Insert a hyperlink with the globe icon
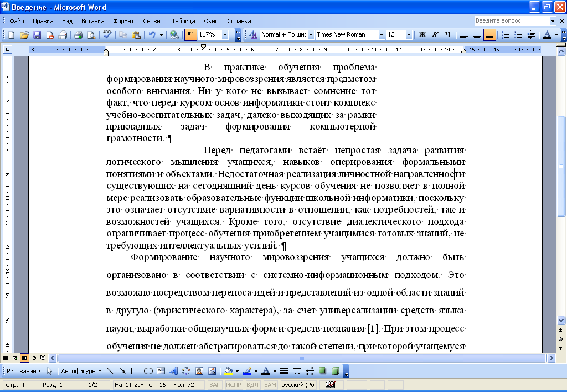This screenshot has width=567, height=392. click(x=174, y=35)
